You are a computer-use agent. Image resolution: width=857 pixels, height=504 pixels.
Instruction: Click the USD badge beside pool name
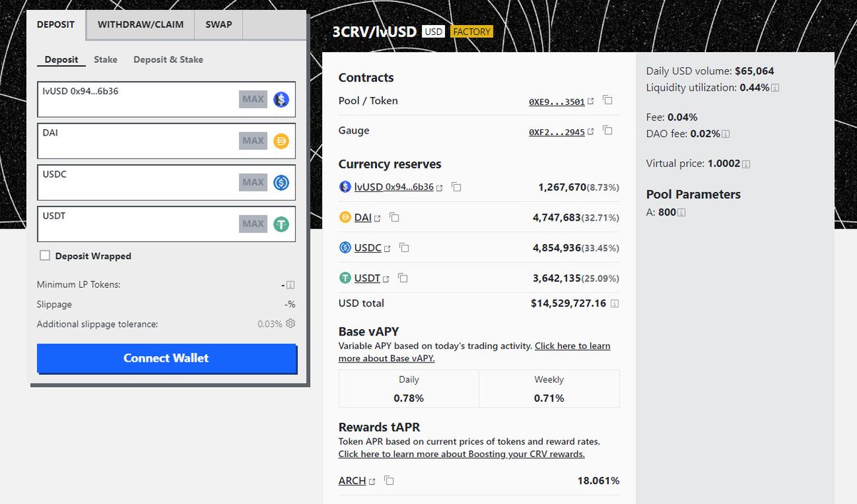[x=433, y=31]
